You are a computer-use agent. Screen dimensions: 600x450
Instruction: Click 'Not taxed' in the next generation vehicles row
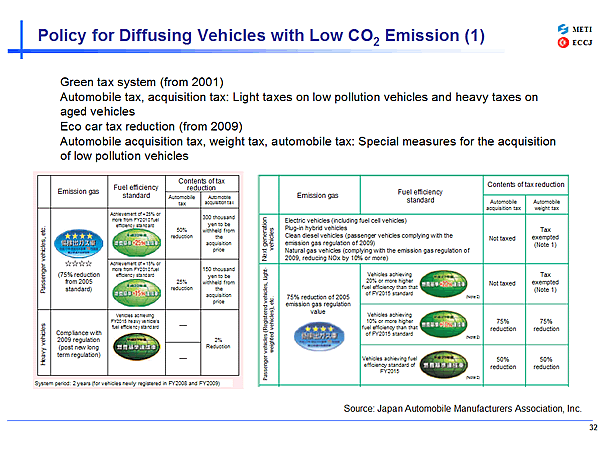click(502, 238)
